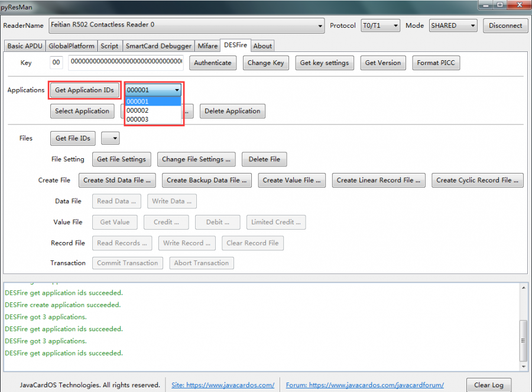532x392 pixels.
Task: Click Delete Application button
Action: tap(232, 111)
